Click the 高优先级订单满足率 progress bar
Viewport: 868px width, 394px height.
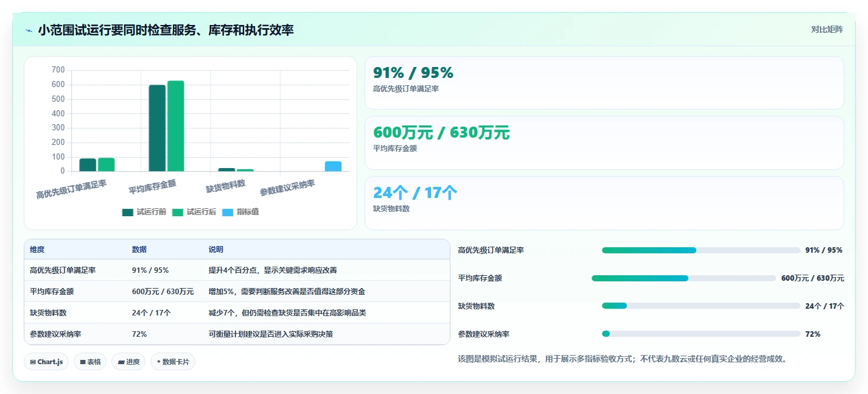(x=701, y=250)
